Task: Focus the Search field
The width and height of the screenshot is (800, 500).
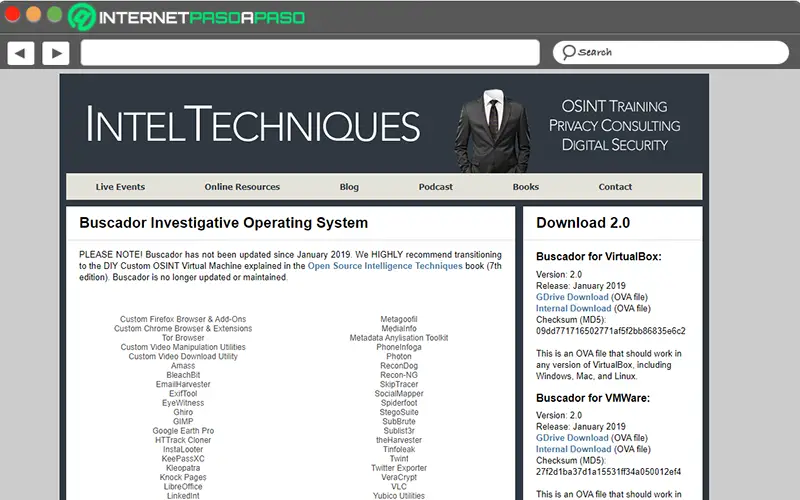Action: click(671, 53)
